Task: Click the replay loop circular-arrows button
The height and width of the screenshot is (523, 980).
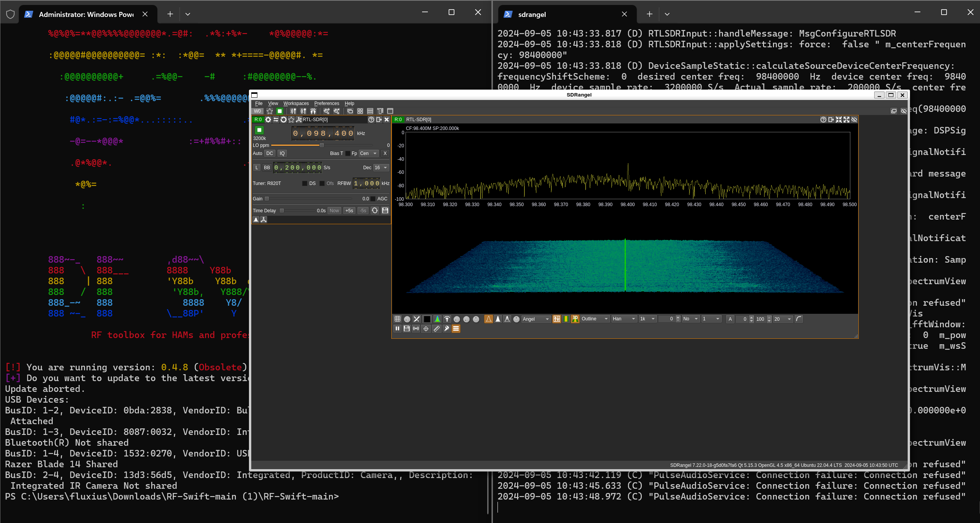Action: coord(375,211)
